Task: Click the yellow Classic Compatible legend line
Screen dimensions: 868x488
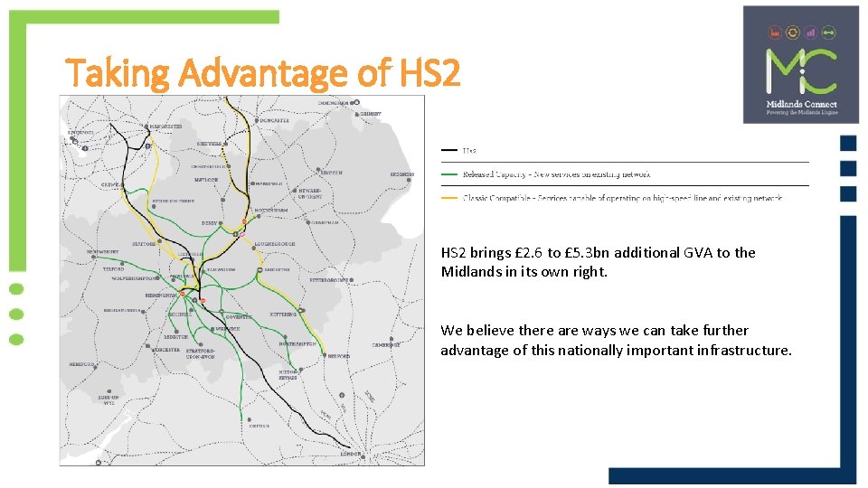Action: pyautogui.click(x=449, y=198)
